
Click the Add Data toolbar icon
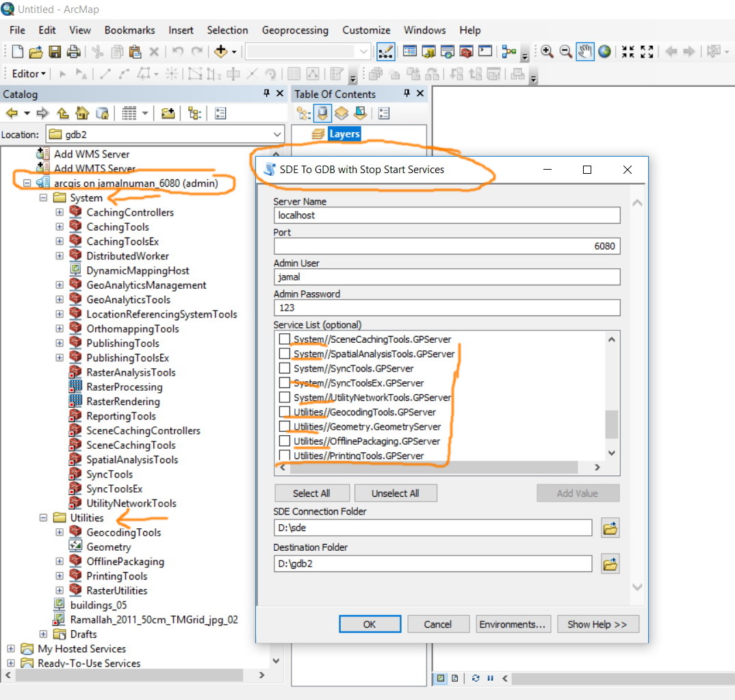221,51
